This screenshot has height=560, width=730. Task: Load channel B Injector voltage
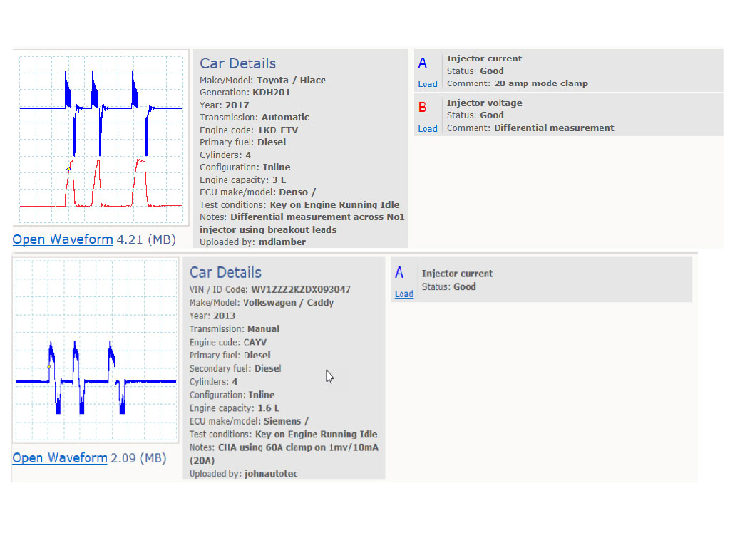pyautogui.click(x=428, y=129)
